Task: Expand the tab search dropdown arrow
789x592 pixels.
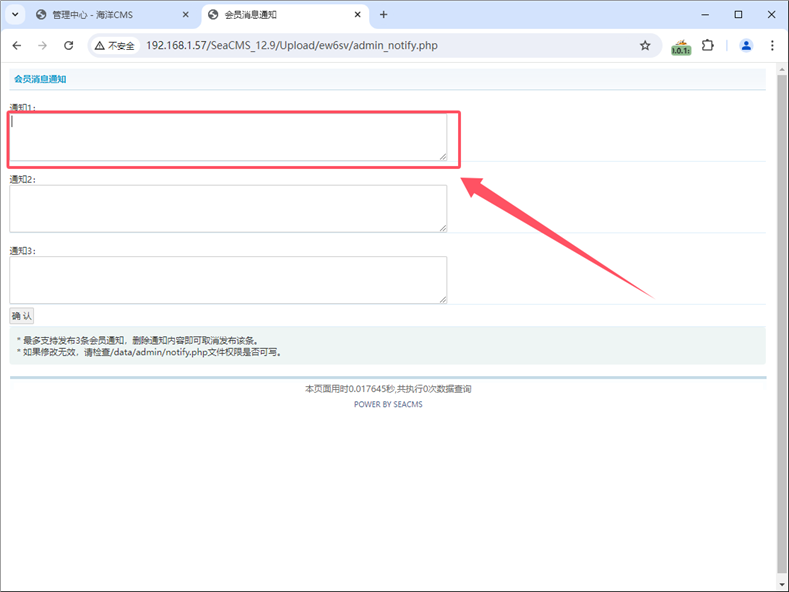Action: pos(15,15)
